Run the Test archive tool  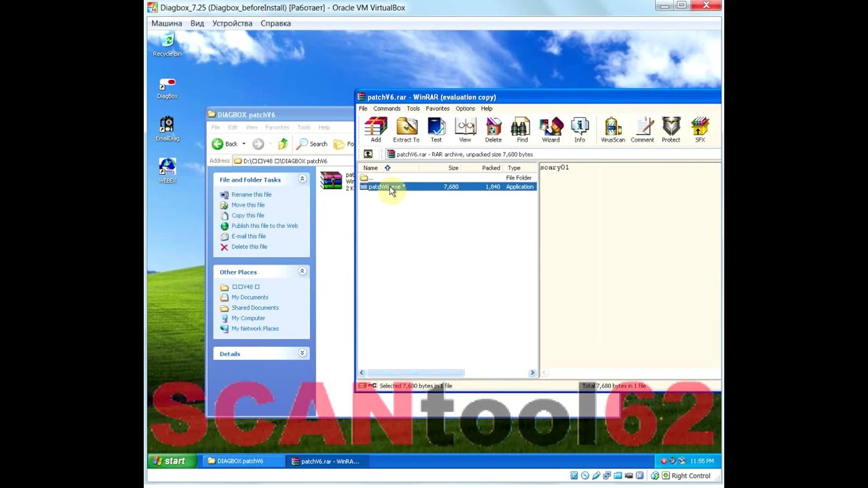[x=436, y=129]
